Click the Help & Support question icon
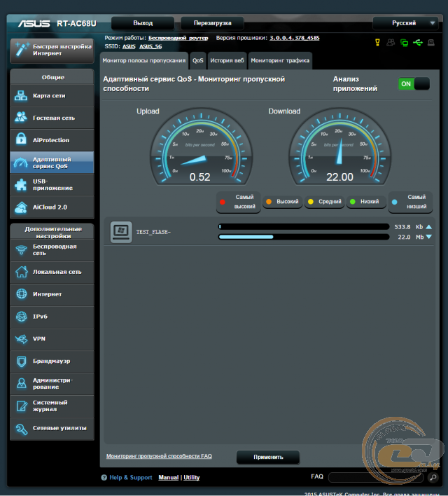Viewport: 448px width, 496px height. point(104,478)
